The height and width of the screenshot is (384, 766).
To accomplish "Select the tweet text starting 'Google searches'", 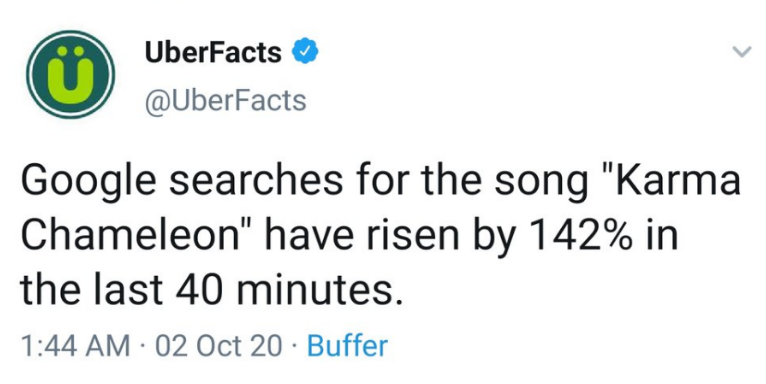I will 381,236.
